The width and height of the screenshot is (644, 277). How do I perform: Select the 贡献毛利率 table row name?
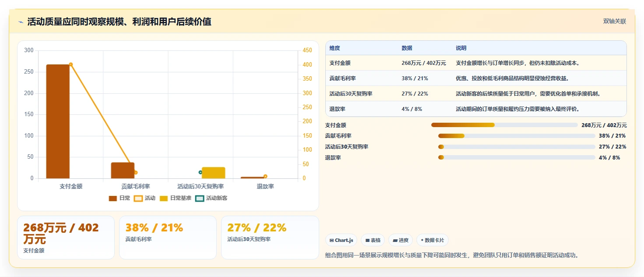pos(342,78)
